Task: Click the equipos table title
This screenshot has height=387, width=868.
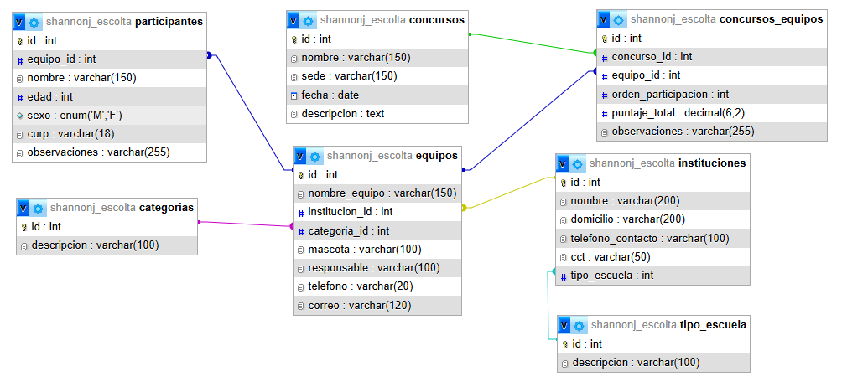Action: point(437,156)
